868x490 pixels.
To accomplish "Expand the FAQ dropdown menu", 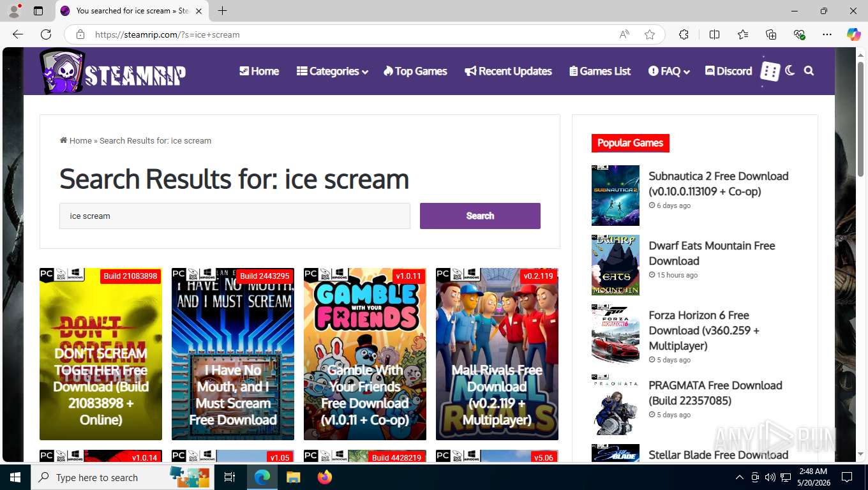I will tap(669, 71).
